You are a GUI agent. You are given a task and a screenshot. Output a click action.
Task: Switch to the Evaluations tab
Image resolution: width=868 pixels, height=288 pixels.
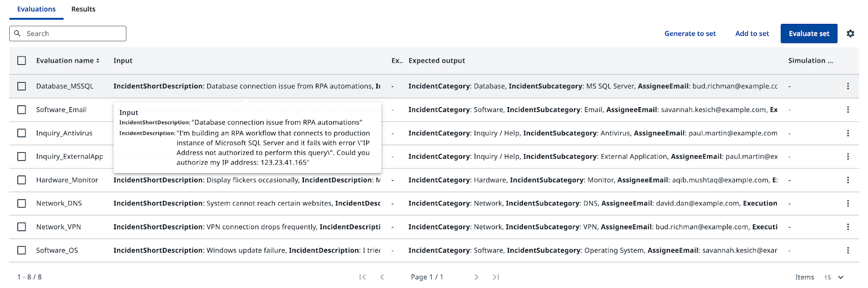pyautogui.click(x=36, y=9)
